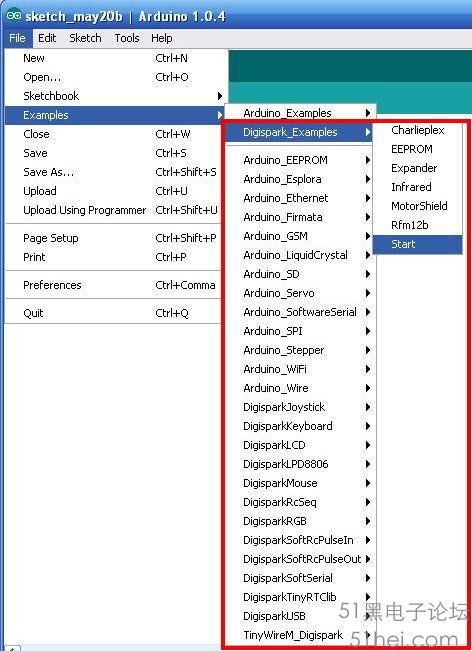
Task: Expand the DigisparkKeyboard examples
Action: [x=300, y=426]
